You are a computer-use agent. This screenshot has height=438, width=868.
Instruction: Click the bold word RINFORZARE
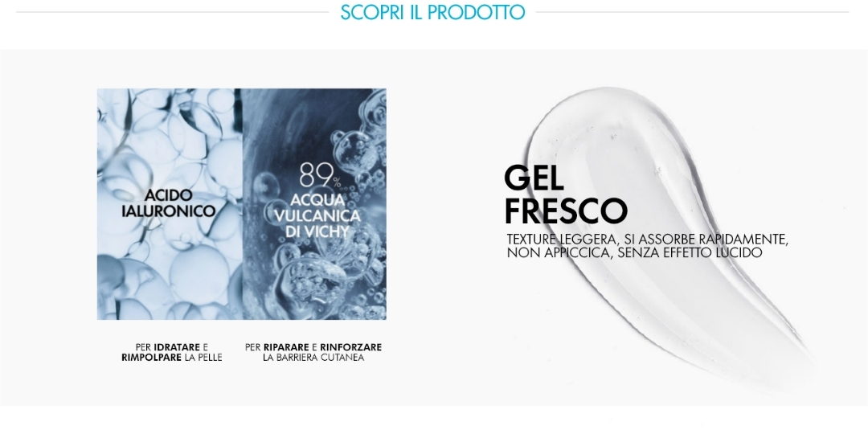coord(351,347)
